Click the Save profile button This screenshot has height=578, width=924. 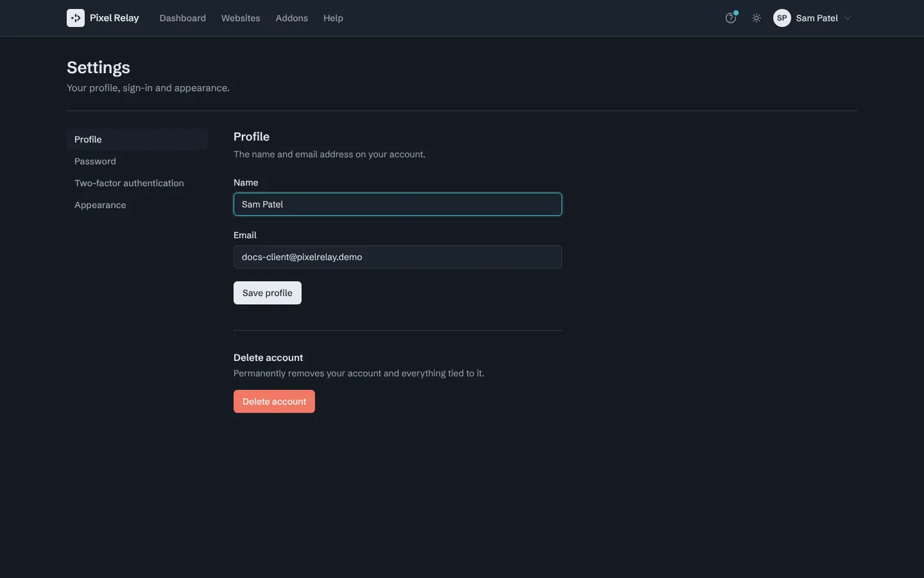pos(268,293)
